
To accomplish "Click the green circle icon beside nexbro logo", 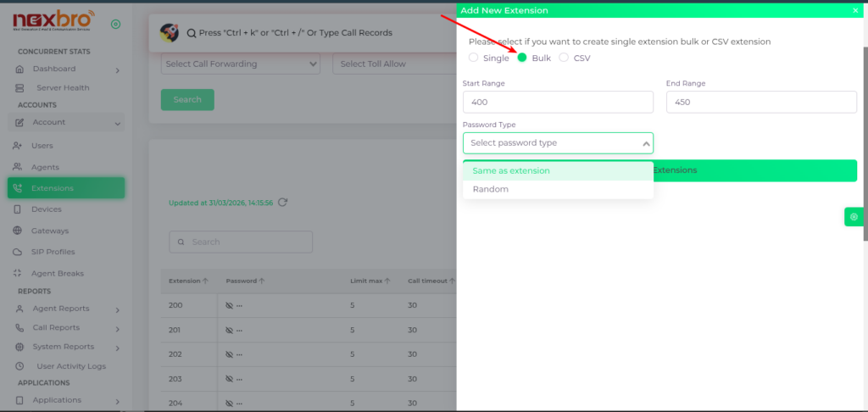I will point(115,24).
